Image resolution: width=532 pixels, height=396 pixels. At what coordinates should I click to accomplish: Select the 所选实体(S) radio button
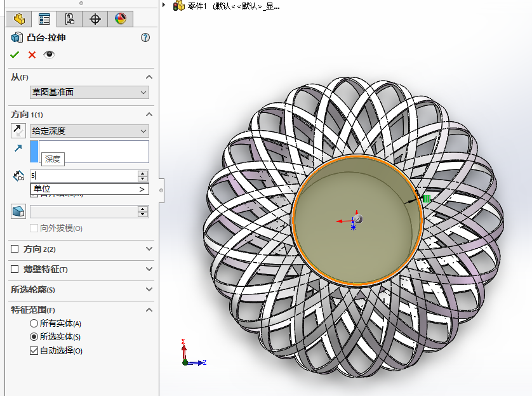[34, 337]
